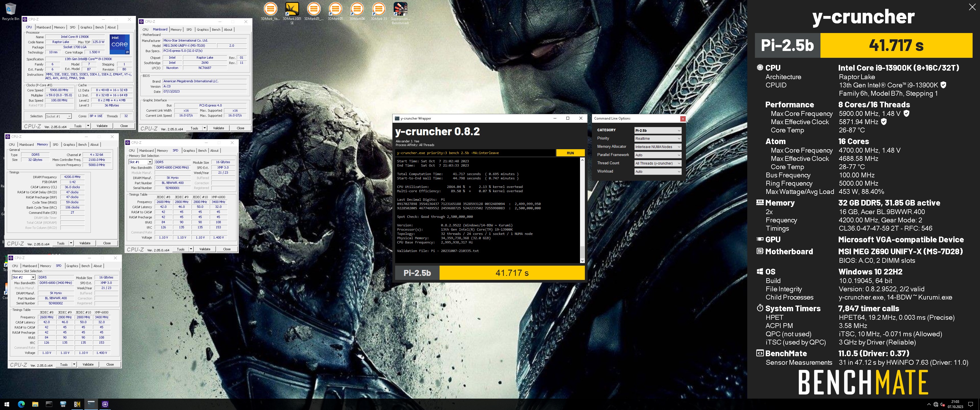Open the About tab in CPU-Z Slot #1 window
980x410 pixels.
click(215, 151)
